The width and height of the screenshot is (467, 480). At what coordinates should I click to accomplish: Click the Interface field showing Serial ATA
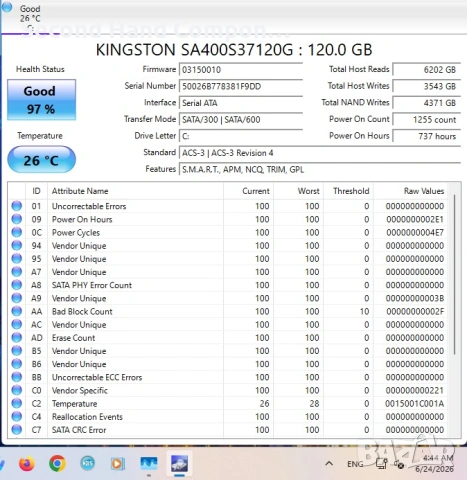tap(241, 103)
